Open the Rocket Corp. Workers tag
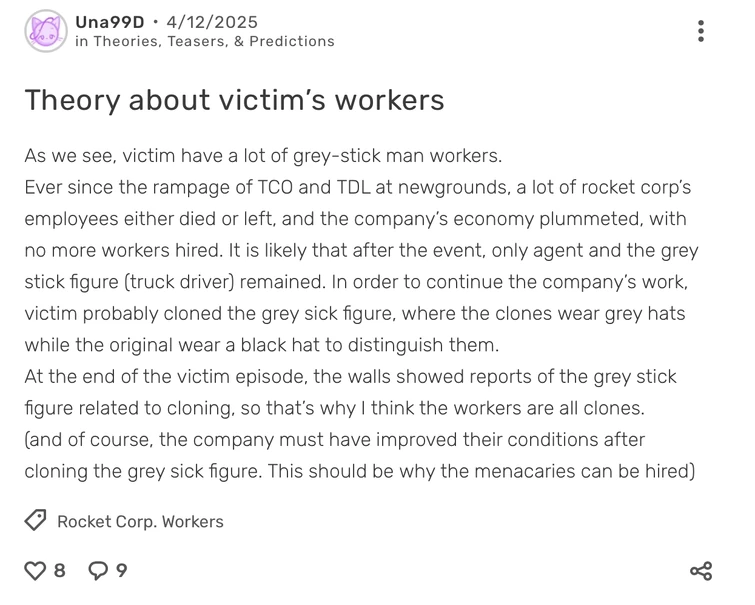 [x=140, y=521]
